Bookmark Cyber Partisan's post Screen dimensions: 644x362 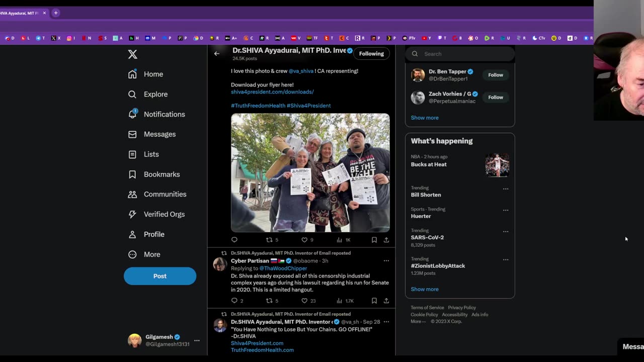[374, 301]
